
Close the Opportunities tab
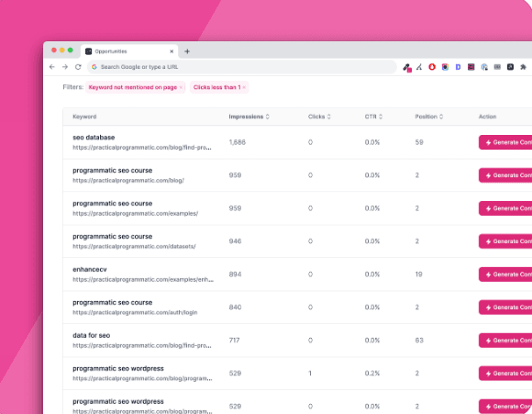[x=172, y=51]
